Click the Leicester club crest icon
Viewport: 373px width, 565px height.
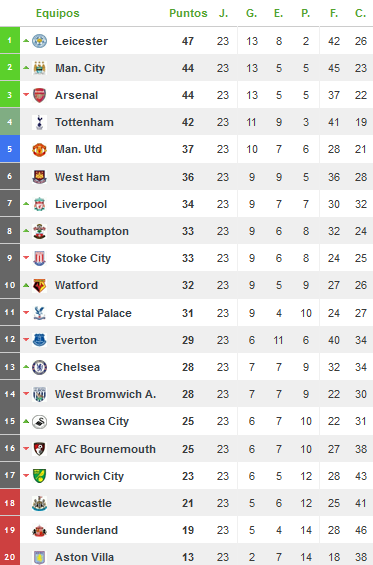click(39, 41)
